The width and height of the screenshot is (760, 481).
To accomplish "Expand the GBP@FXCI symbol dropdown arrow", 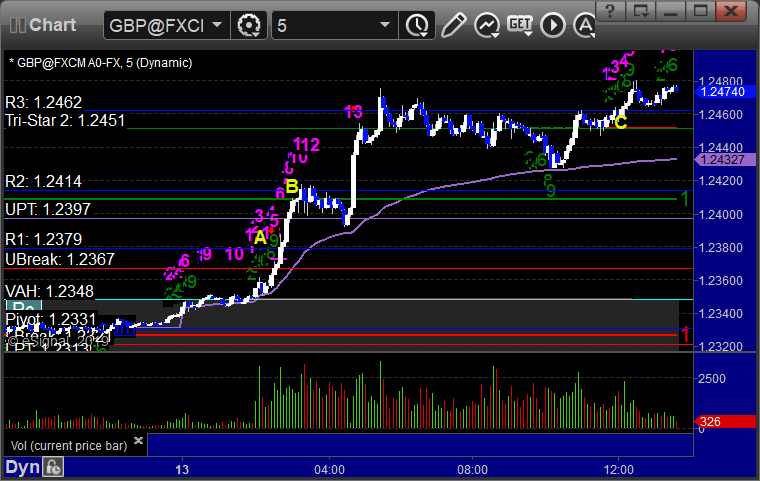I will click(x=217, y=24).
